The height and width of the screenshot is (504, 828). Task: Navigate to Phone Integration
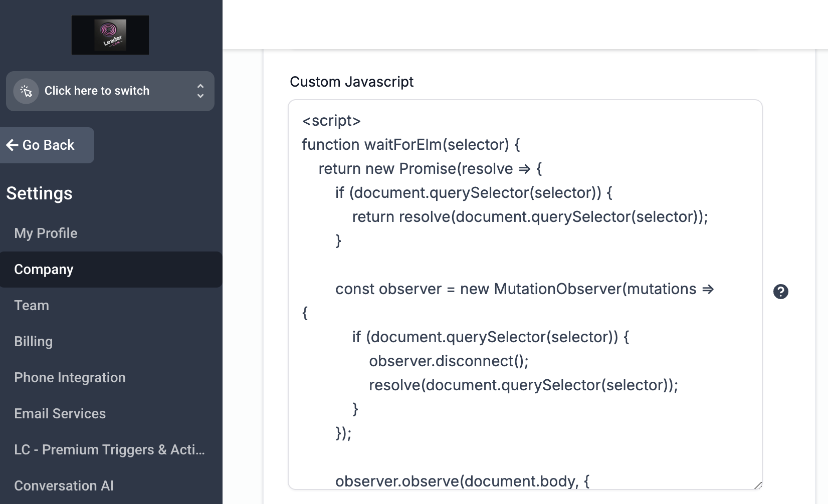coord(70,378)
